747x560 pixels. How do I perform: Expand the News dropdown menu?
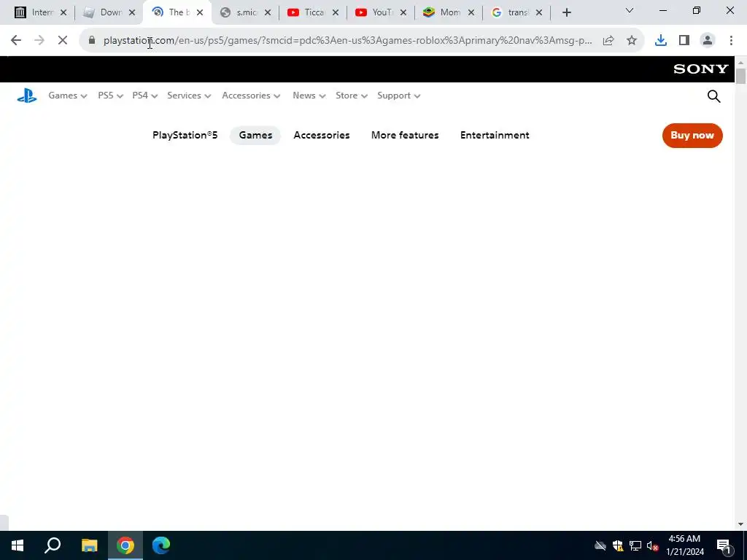point(309,96)
